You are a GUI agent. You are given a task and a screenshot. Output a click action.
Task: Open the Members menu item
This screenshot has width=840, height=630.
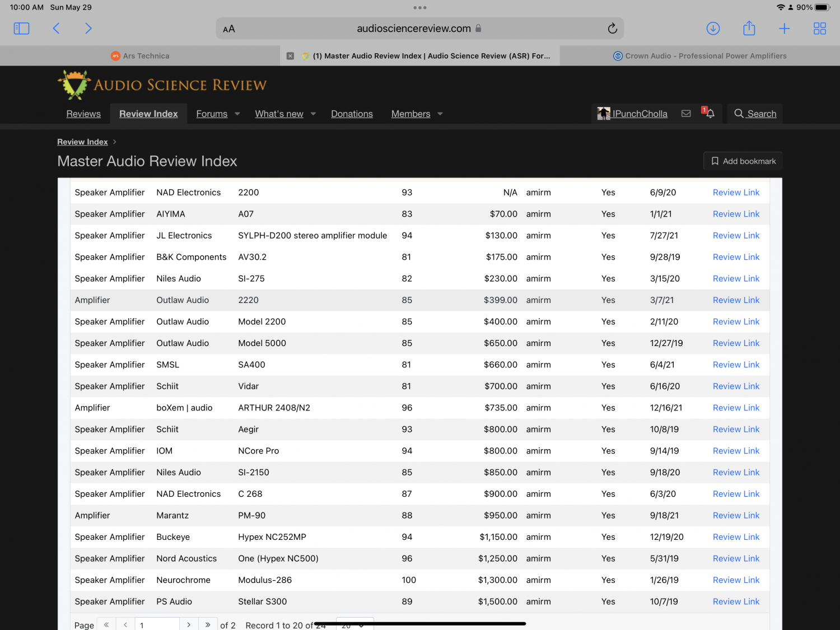pyautogui.click(x=411, y=114)
